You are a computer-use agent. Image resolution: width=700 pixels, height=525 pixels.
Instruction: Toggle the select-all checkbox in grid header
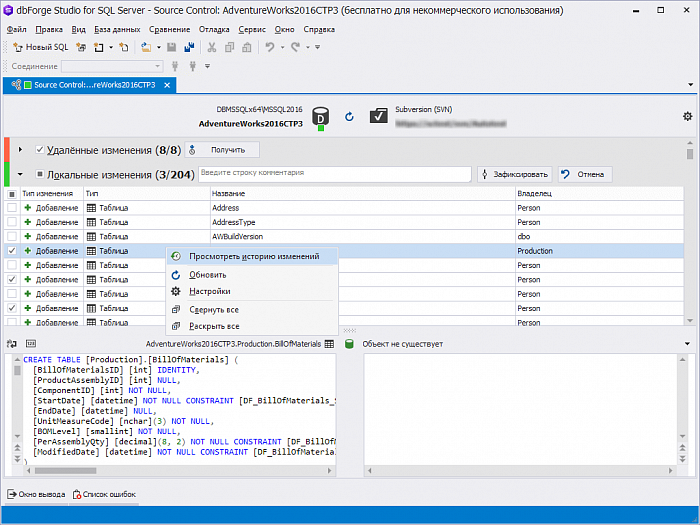(x=12, y=194)
